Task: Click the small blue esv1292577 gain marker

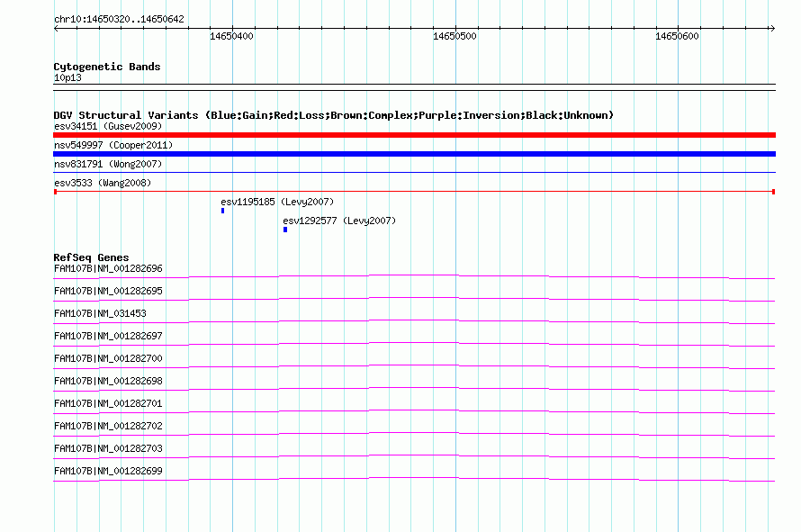Action: [x=285, y=230]
